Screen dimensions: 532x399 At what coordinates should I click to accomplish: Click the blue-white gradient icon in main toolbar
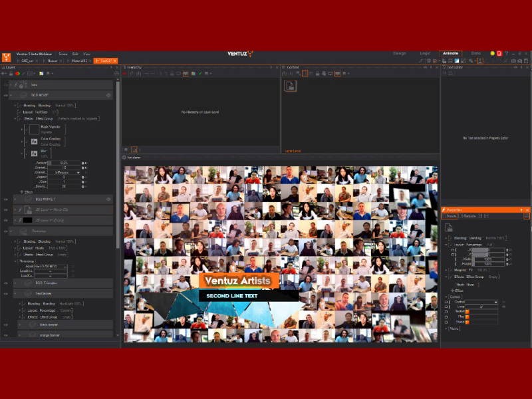click(457, 61)
